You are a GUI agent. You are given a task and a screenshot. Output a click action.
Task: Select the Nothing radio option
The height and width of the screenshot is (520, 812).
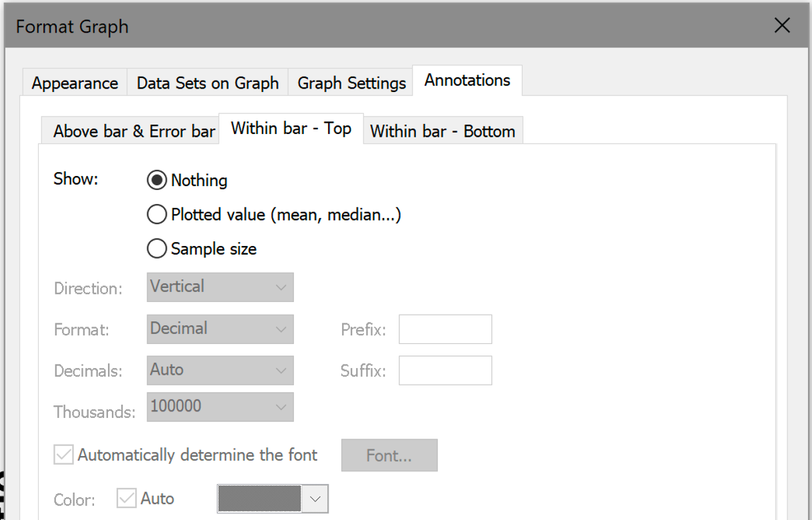point(156,181)
